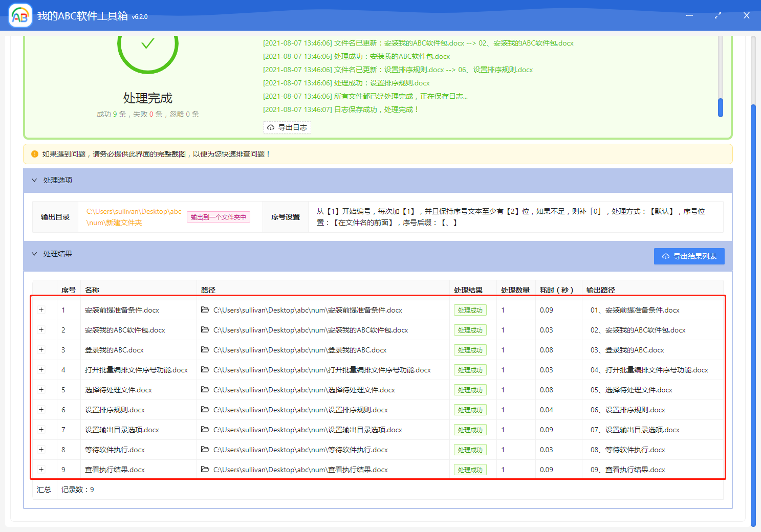Click folder icon for 查看执行结果.docx path
761x532 pixels.
pos(205,470)
